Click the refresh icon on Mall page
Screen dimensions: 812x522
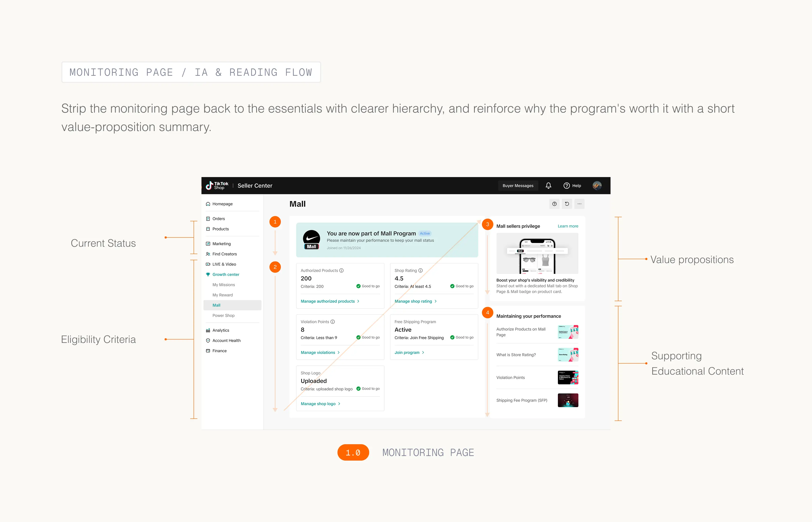(x=567, y=204)
